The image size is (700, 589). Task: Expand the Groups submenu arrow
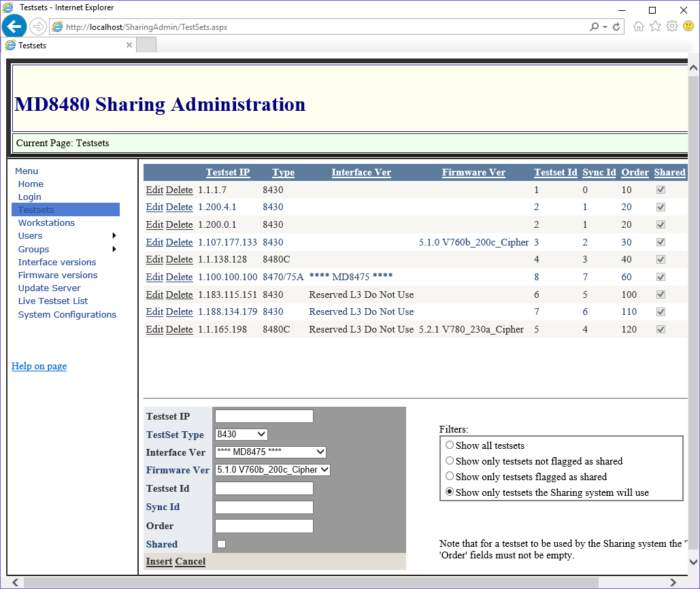(x=114, y=249)
